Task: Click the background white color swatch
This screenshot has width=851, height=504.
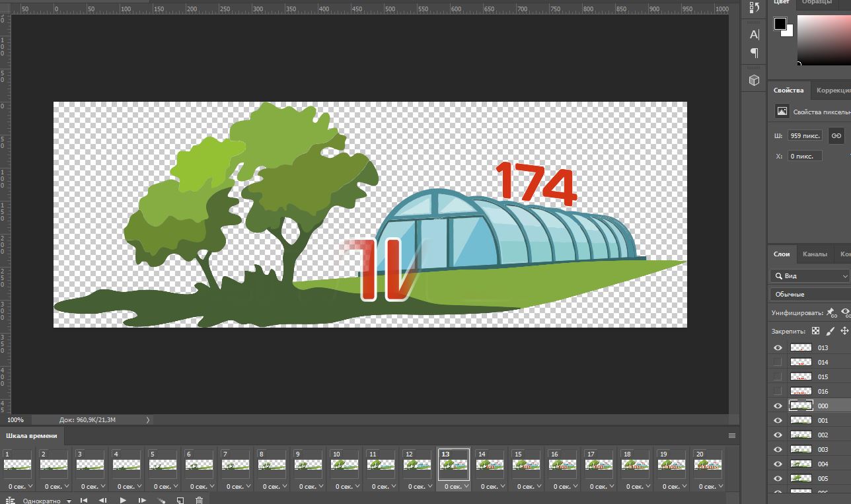Action: point(788,32)
